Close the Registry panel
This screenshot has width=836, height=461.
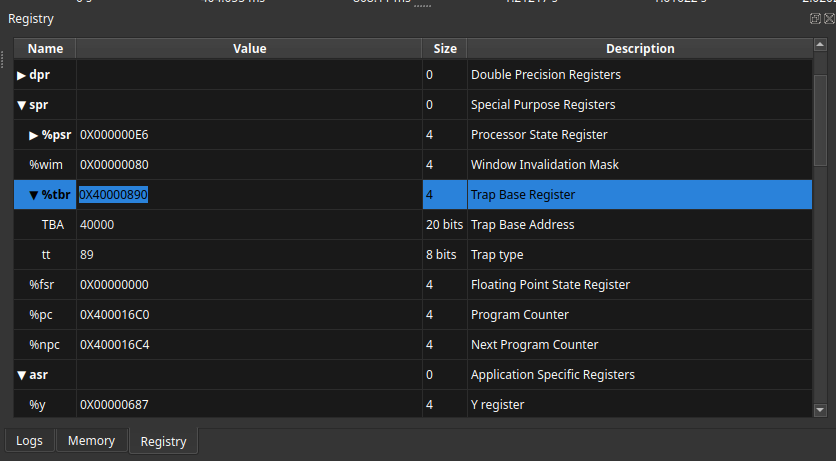[828, 19]
